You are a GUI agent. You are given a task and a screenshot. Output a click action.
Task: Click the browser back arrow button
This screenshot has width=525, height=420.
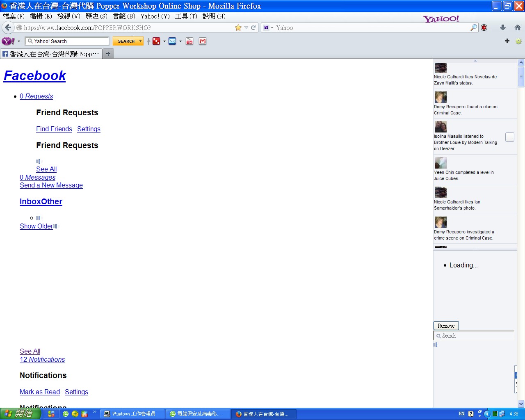click(x=8, y=27)
